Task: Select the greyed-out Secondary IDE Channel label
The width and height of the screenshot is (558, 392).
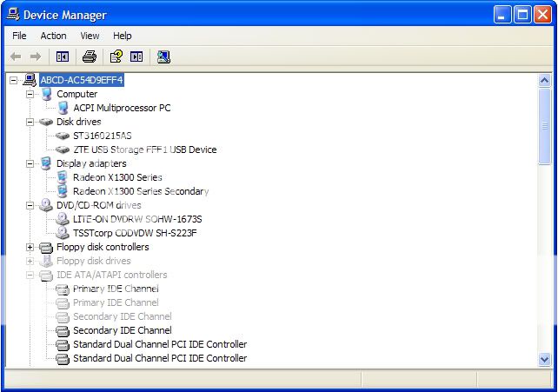Action: coord(123,316)
